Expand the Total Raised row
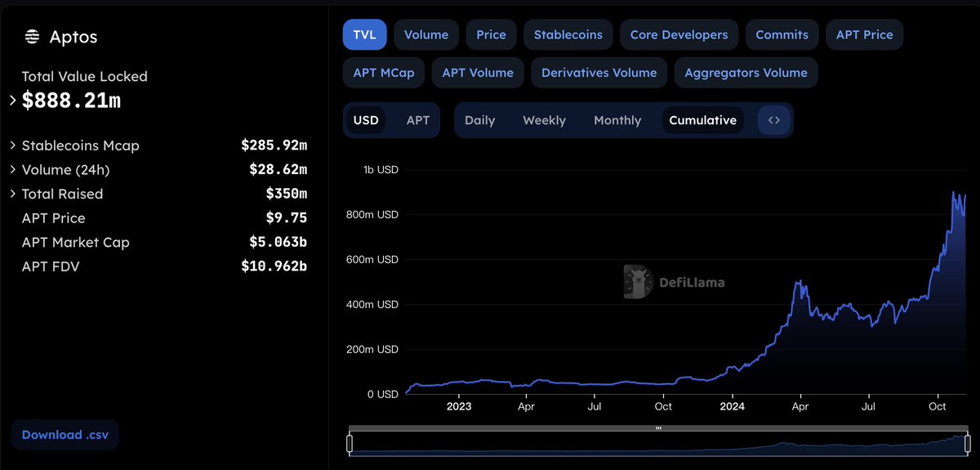980x470 pixels. click(13, 194)
